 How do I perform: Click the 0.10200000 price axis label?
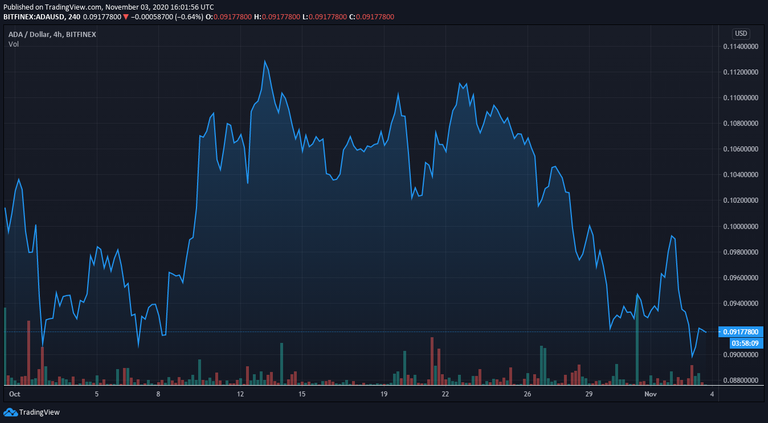point(741,201)
